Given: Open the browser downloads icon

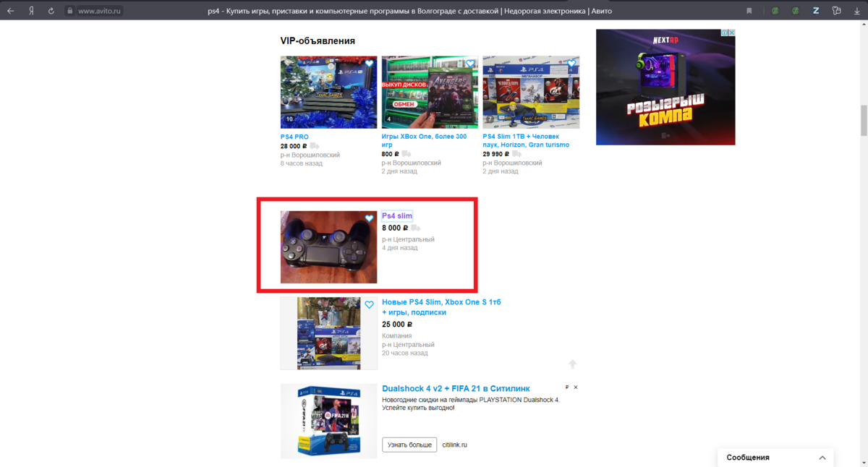Looking at the screenshot, I should click(x=856, y=11).
